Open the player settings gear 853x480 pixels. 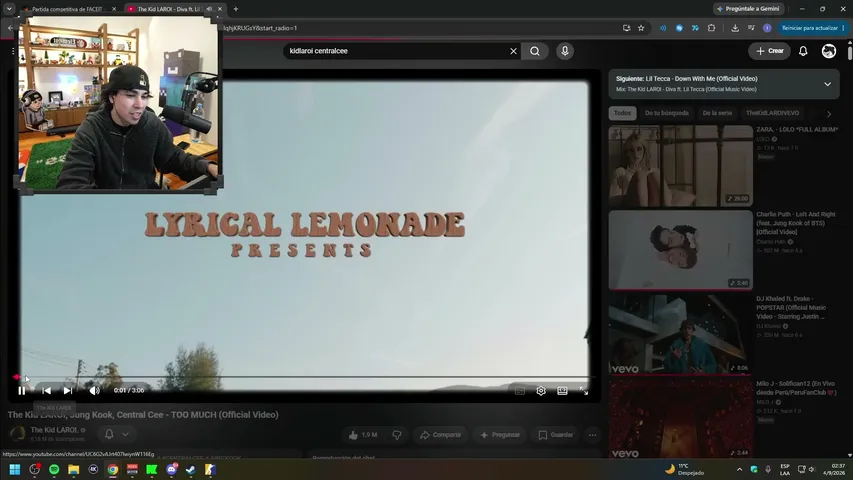click(x=541, y=391)
